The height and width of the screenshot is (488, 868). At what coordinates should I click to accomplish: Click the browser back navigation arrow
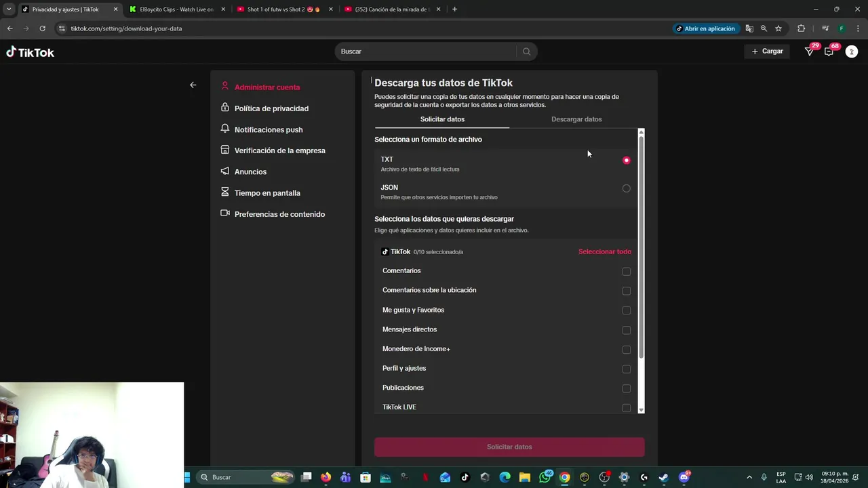pyautogui.click(x=9, y=28)
